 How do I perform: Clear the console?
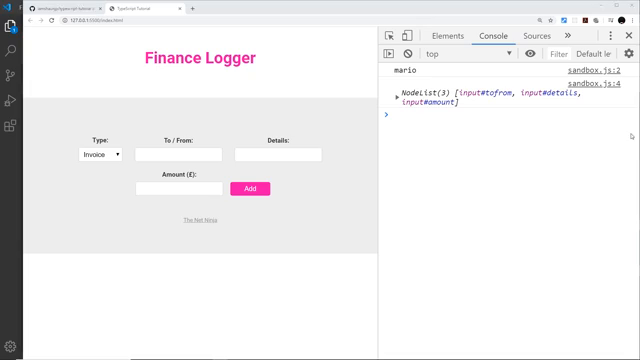408,53
